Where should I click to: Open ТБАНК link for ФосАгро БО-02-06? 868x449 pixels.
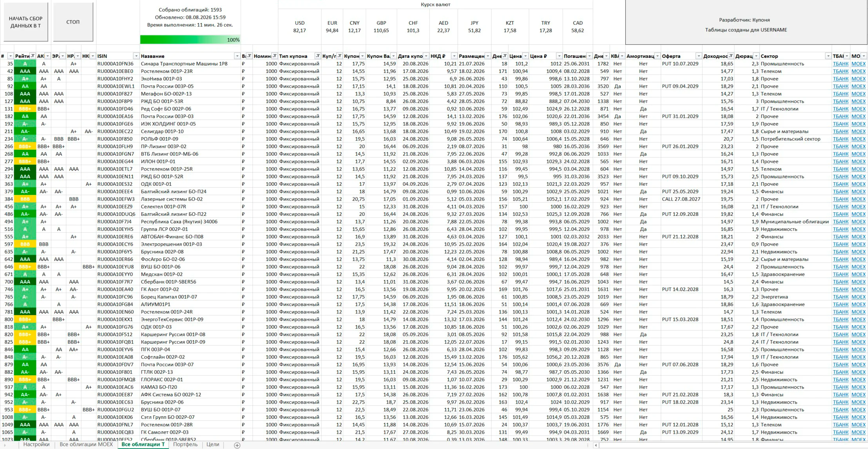(x=841, y=259)
